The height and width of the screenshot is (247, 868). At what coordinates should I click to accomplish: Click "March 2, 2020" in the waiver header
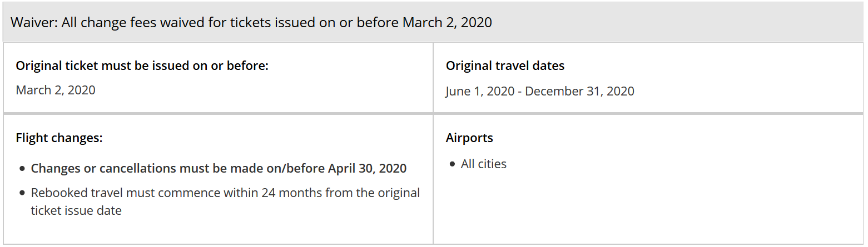(x=447, y=23)
